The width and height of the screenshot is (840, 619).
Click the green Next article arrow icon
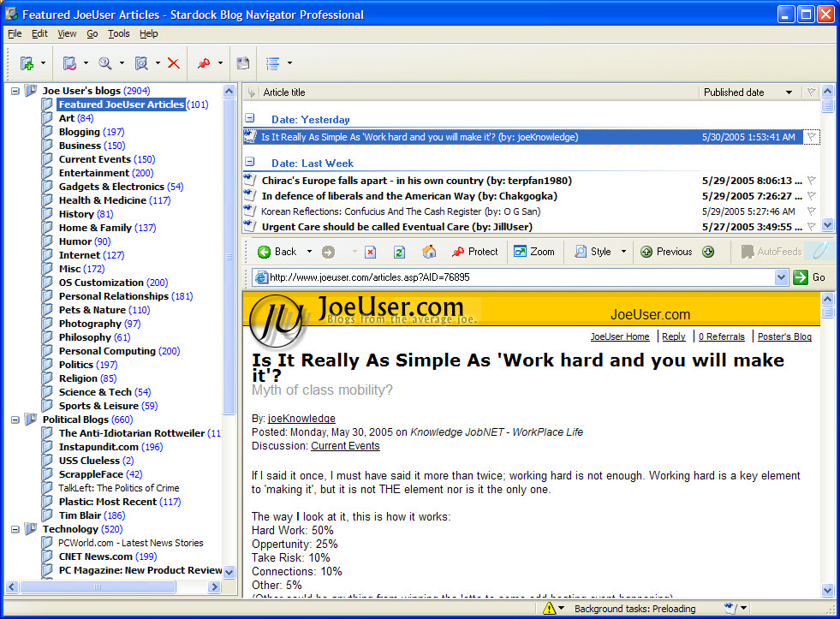coord(708,252)
